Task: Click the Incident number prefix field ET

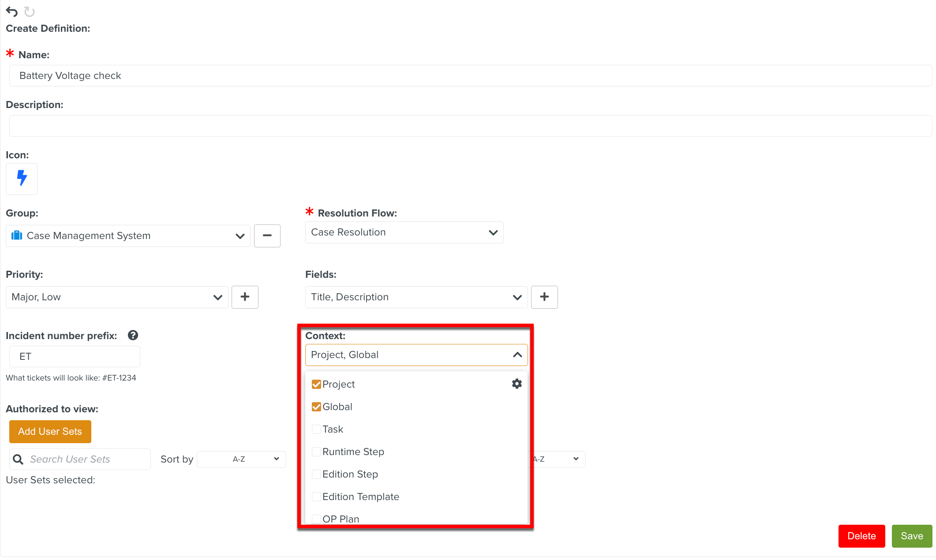Action: [75, 356]
